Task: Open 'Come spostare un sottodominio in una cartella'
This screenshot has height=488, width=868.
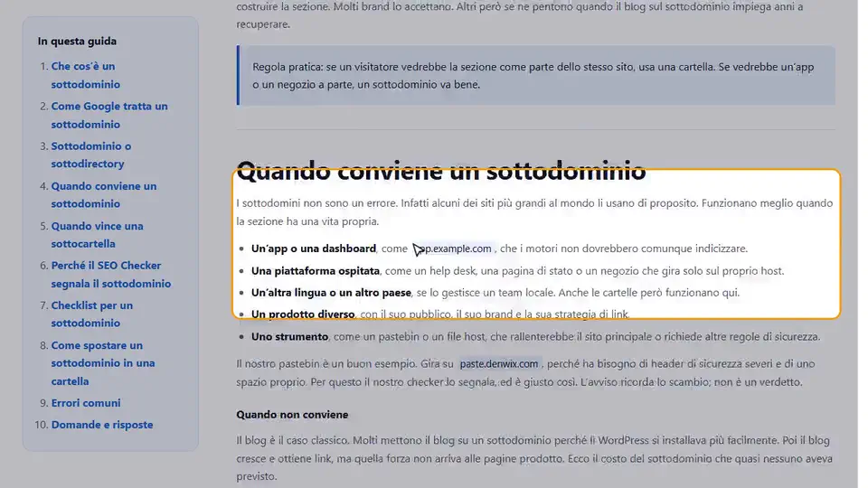Action: click(103, 363)
